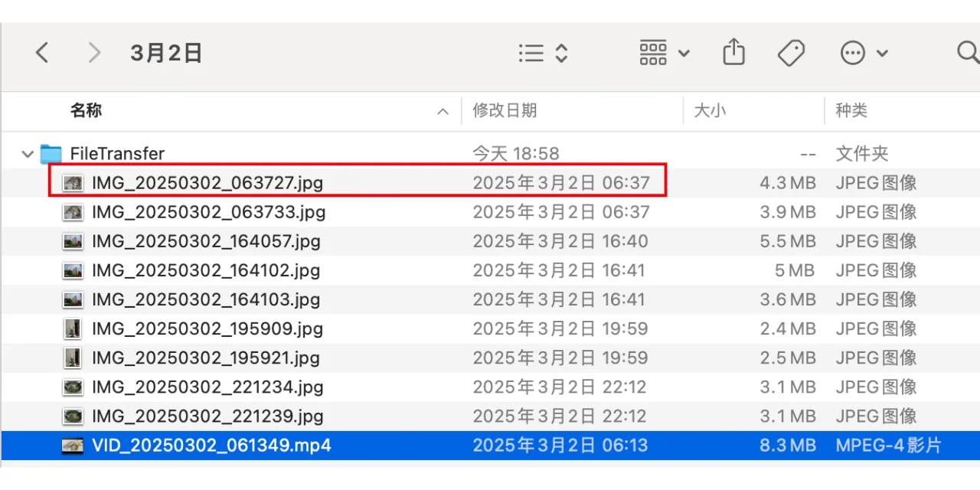Open the view options chevron beside list icon

click(x=560, y=52)
